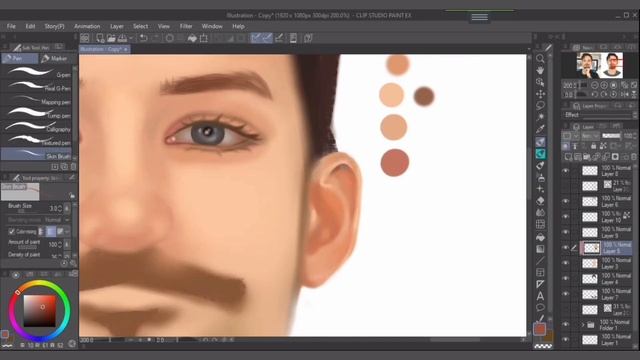
Task: Open the Edit menu
Action: 30,26
